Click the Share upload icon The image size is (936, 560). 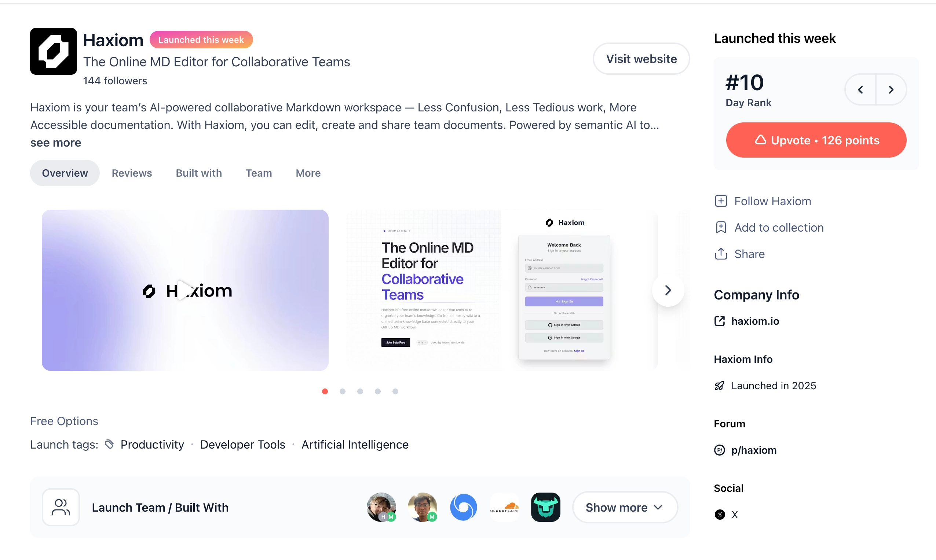[x=720, y=254]
